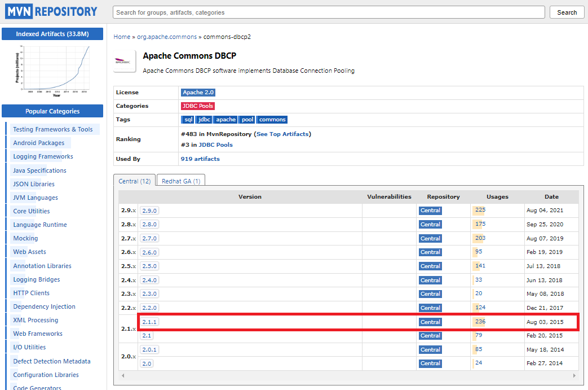Open Dependency Injection category
588x390 pixels.
(44, 306)
